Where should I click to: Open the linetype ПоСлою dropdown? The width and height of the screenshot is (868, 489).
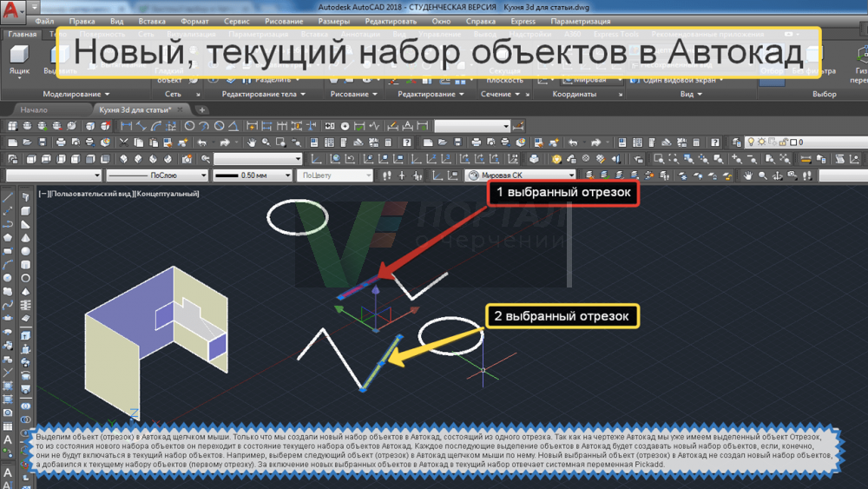(156, 175)
